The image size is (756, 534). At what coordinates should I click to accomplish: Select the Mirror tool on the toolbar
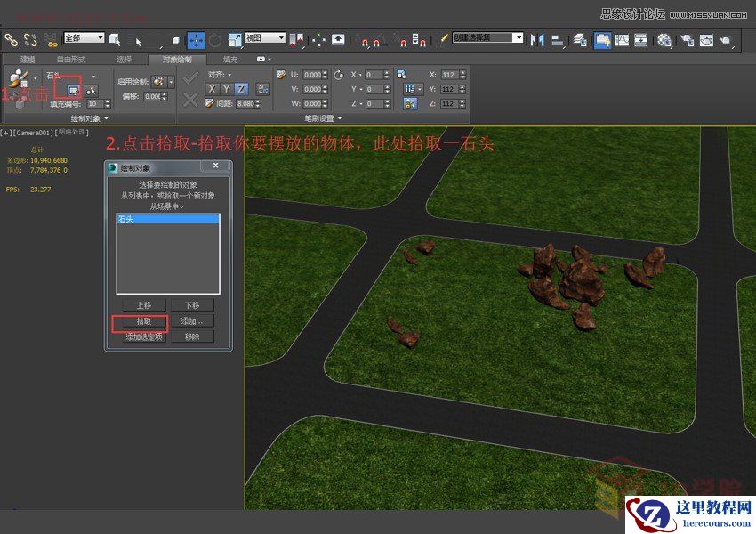(538, 39)
